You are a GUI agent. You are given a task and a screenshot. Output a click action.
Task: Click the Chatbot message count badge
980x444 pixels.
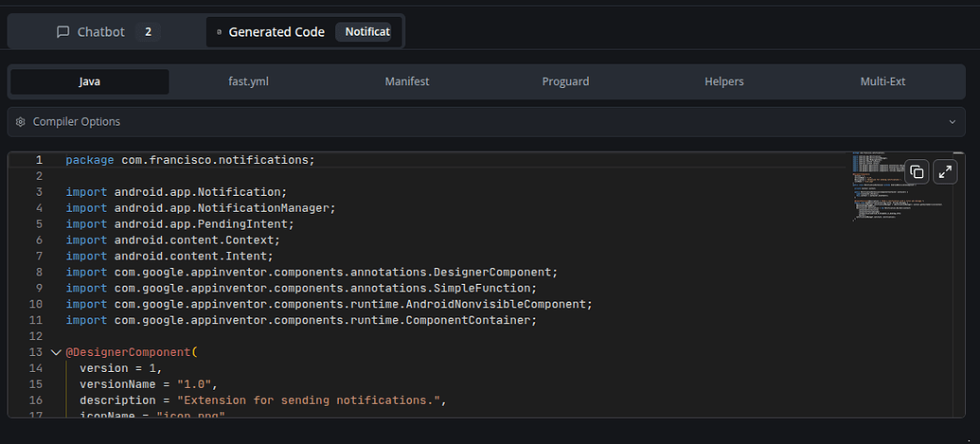click(147, 32)
